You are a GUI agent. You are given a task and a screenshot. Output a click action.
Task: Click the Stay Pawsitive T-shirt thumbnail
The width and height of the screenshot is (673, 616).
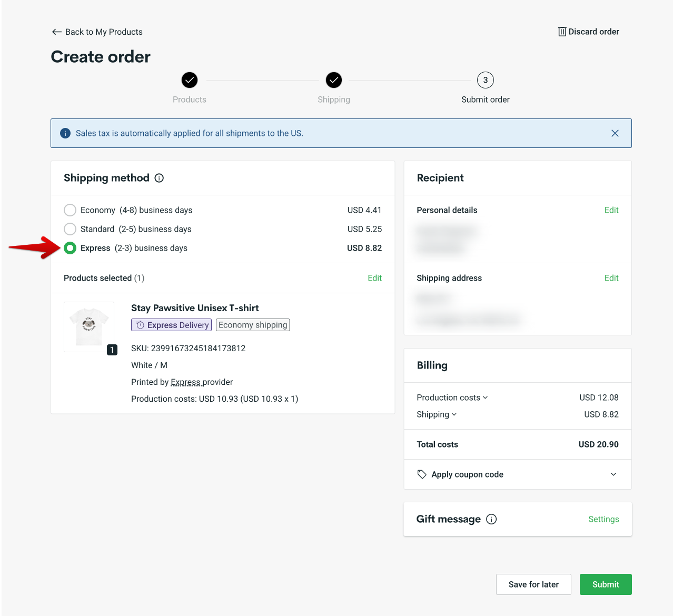coord(88,326)
